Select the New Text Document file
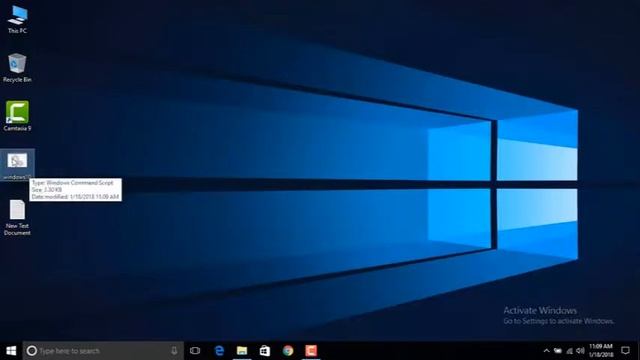The height and width of the screenshot is (360, 640). [x=17, y=217]
